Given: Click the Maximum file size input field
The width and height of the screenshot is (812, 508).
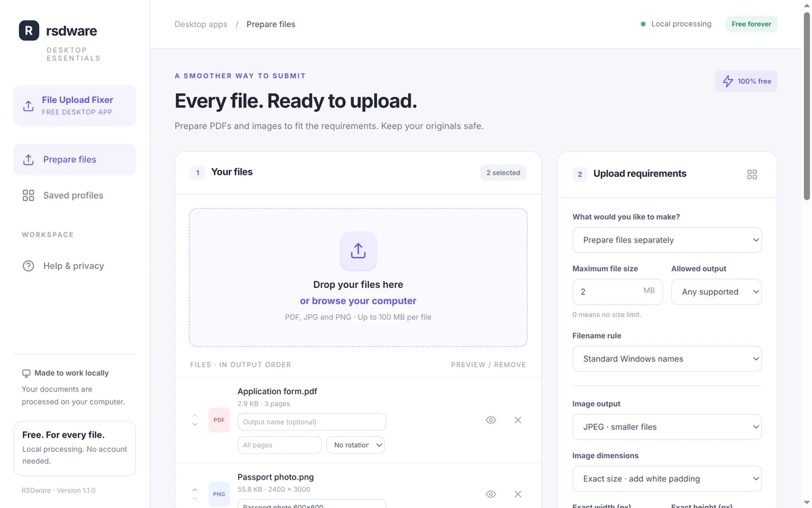Looking at the screenshot, I should tap(617, 292).
